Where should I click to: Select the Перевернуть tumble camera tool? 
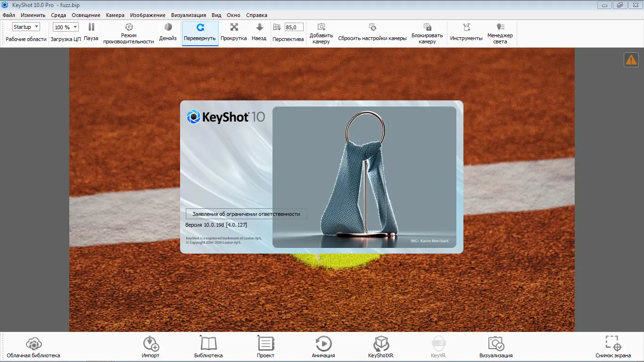200,33
